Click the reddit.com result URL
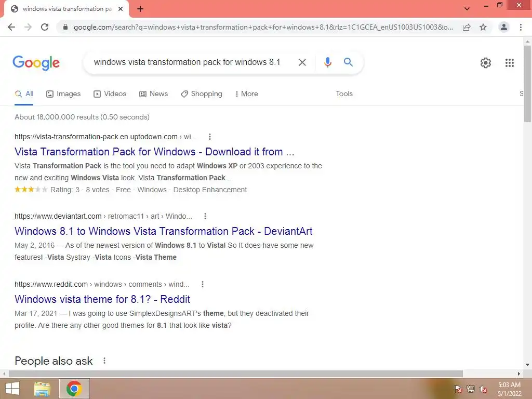The height and width of the screenshot is (399, 532). point(102,284)
